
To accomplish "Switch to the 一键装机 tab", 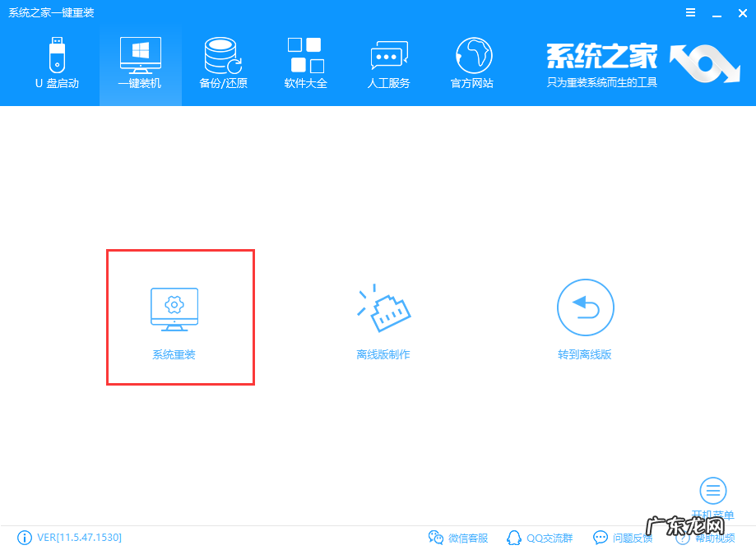I will [x=140, y=62].
